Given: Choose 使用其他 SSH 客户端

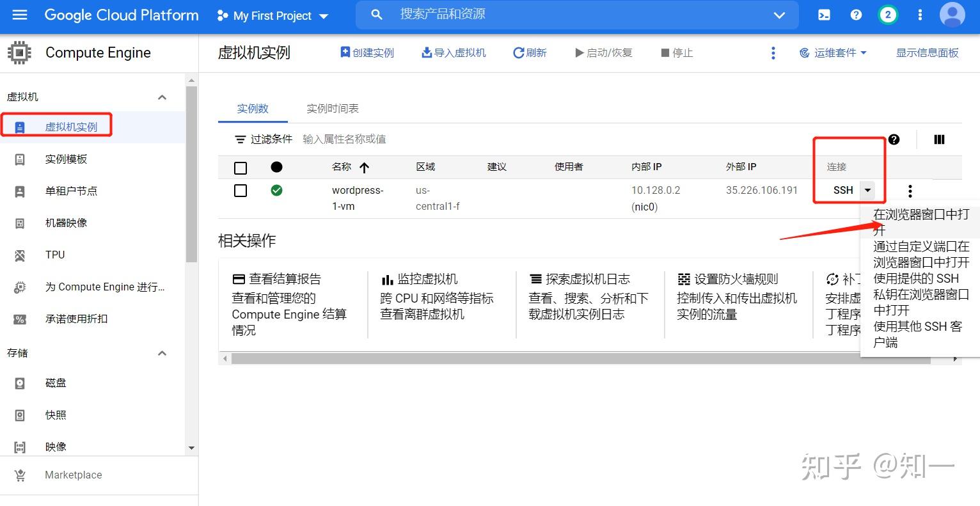Looking at the screenshot, I should pyautogui.click(x=921, y=334).
